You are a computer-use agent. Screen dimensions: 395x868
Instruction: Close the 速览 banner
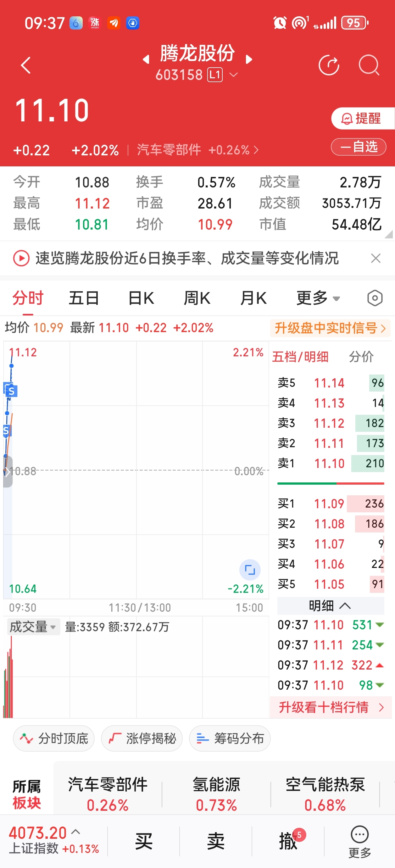click(376, 259)
